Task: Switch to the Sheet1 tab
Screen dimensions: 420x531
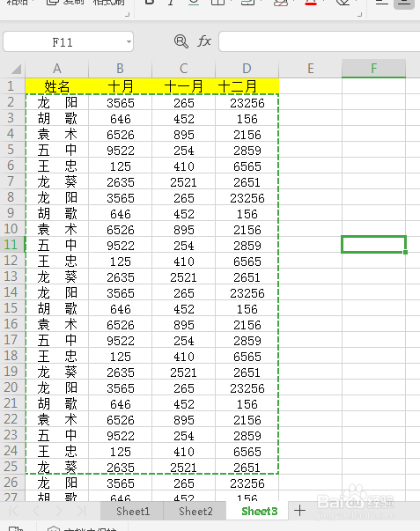Action: [x=133, y=511]
